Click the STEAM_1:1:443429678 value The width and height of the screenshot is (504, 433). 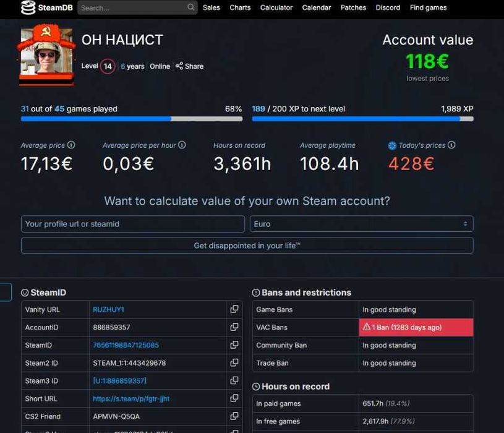[x=129, y=363]
